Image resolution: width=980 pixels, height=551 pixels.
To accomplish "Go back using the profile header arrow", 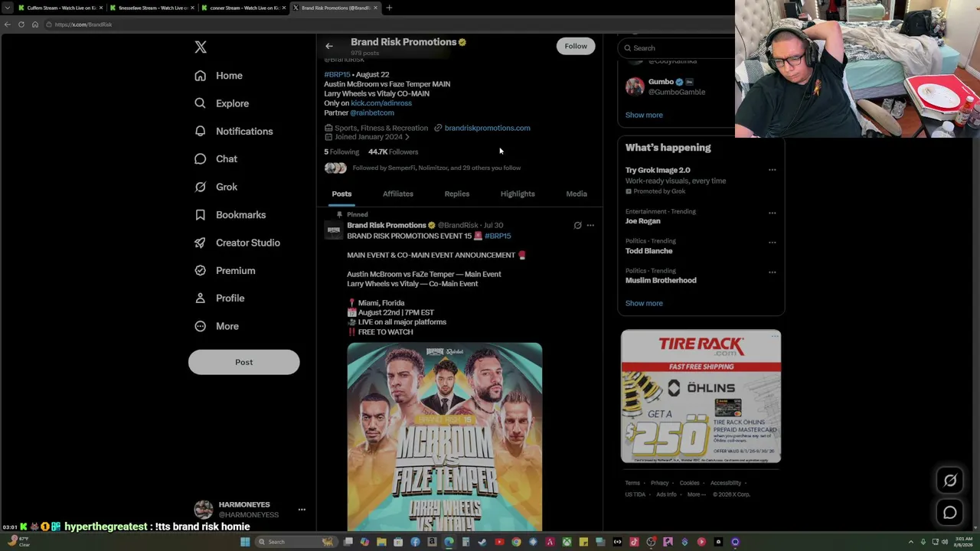I will click(329, 46).
